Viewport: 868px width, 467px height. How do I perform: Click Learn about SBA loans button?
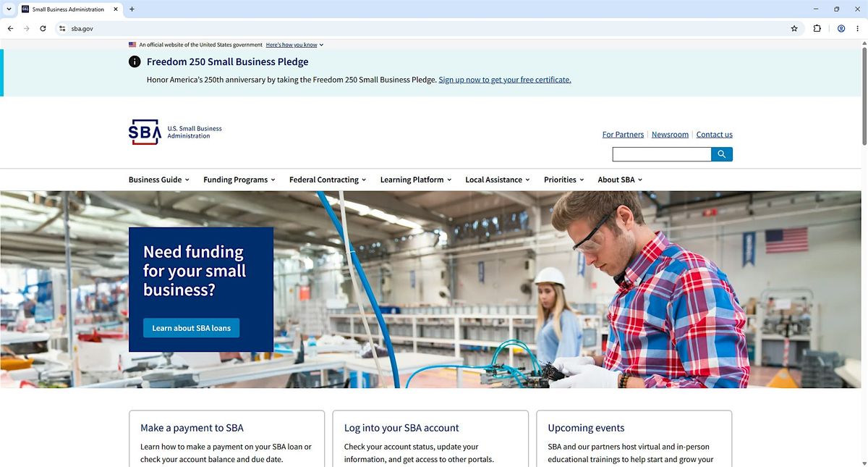191,328
